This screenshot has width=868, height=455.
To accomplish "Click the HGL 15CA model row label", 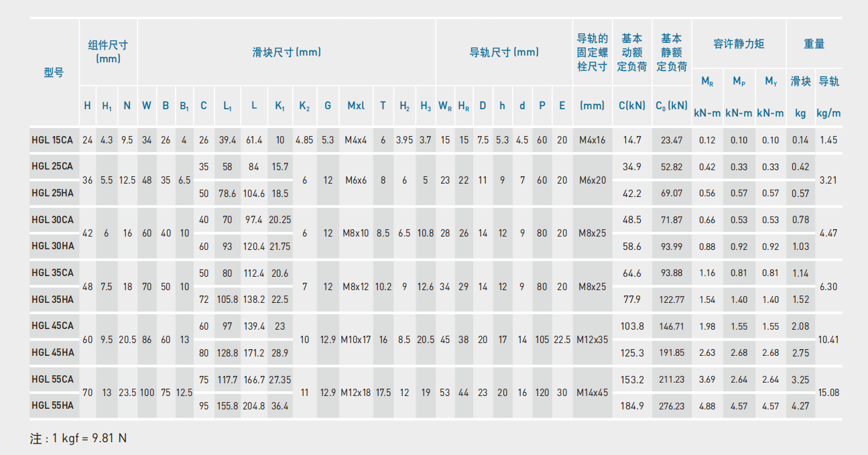I will tap(52, 140).
